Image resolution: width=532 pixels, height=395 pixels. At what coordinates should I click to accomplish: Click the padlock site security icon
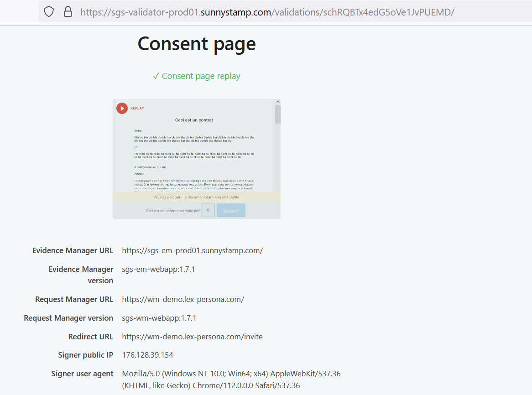[68, 12]
